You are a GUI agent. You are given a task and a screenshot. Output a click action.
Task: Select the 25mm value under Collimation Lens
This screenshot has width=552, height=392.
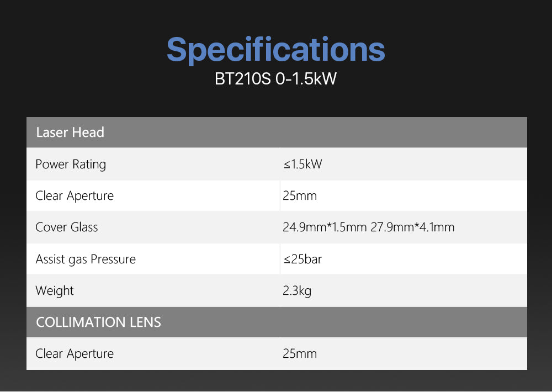[300, 353]
